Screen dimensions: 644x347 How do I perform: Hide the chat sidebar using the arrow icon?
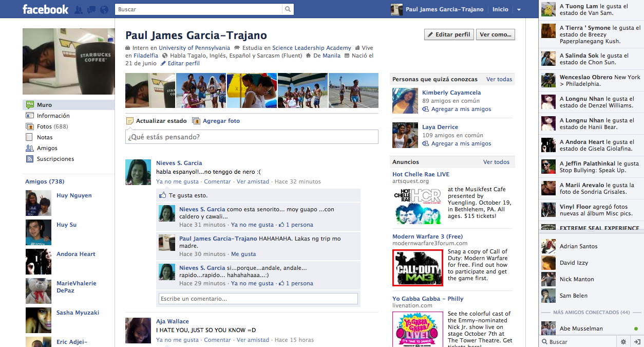point(637,341)
